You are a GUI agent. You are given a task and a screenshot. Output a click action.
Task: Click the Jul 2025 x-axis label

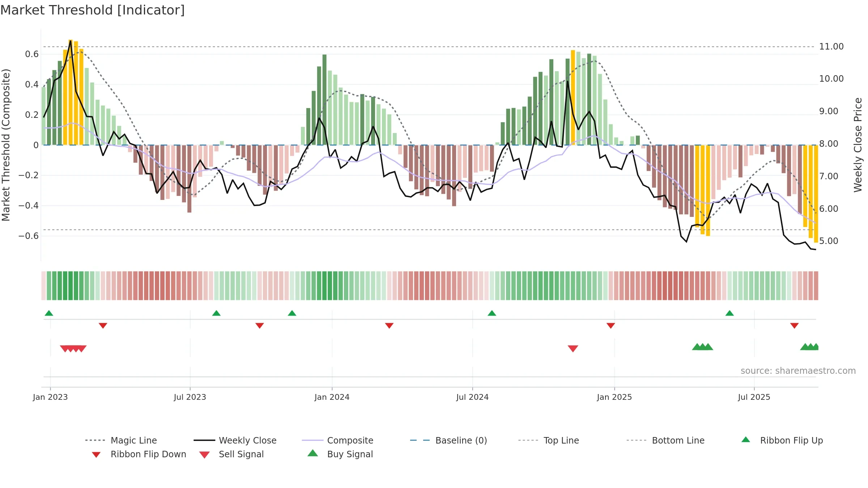[x=754, y=397]
